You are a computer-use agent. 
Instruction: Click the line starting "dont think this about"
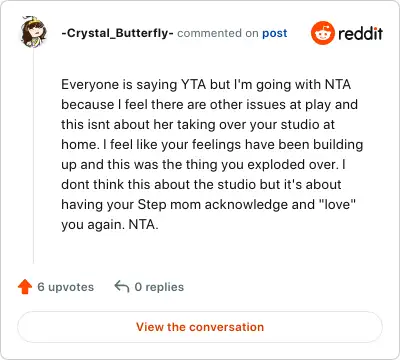[x=201, y=184]
